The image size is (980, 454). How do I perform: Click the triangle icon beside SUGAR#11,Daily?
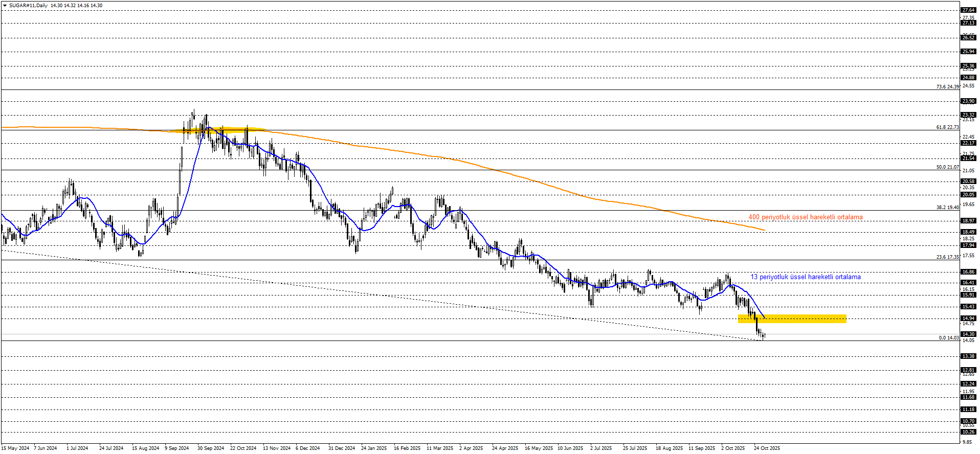(x=5, y=6)
